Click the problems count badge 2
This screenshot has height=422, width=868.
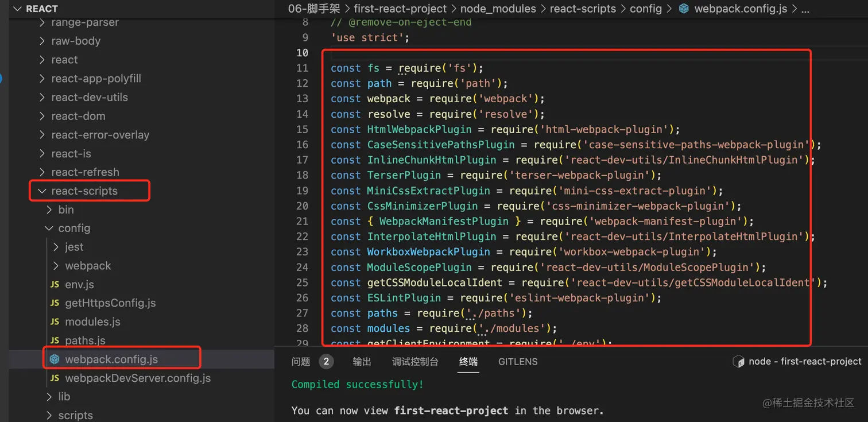pyautogui.click(x=327, y=362)
